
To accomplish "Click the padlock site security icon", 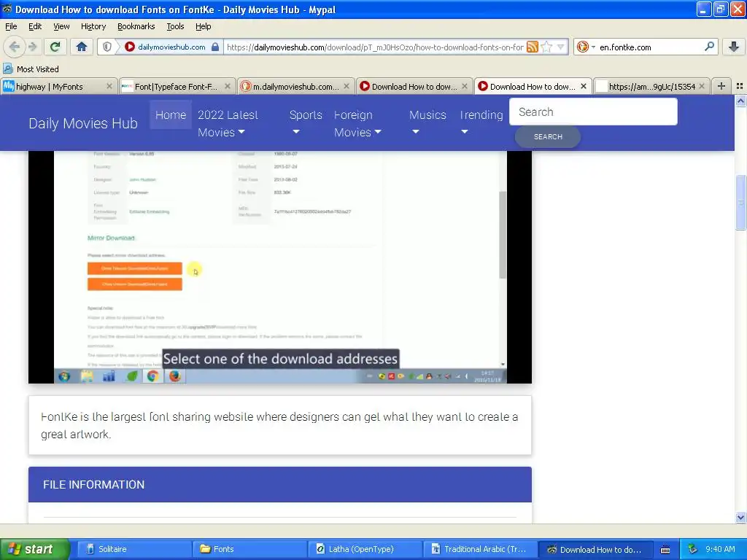I will click(x=215, y=47).
